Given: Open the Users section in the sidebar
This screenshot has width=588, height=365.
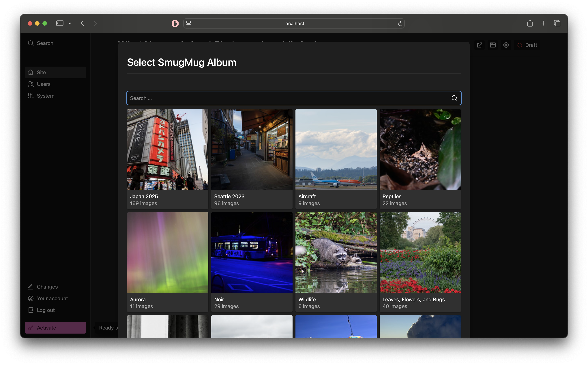Looking at the screenshot, I should [44, 84].
